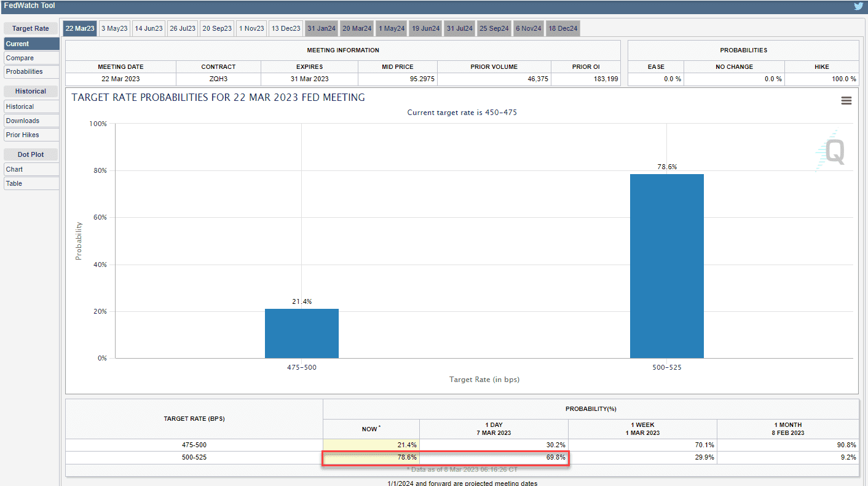Click the Twitter bird icon
Viewport: 868px width, 486px height.
(x=858, y=6)
